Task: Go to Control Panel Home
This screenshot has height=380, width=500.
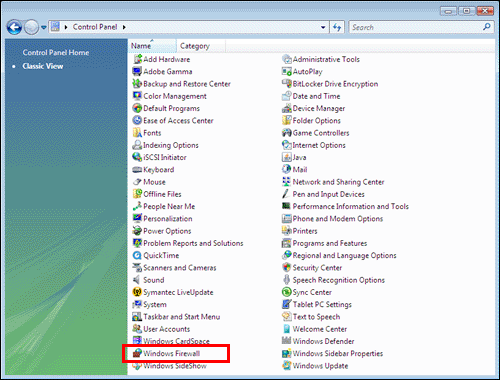Action: pyautogui.click(x=56, y=53)
